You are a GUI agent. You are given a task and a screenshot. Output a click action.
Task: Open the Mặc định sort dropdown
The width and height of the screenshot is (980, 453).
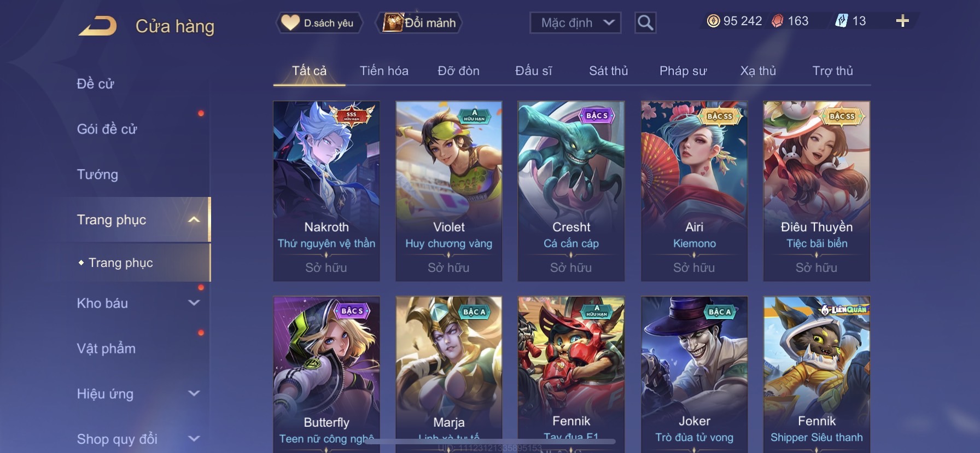(x=575, y=23)
